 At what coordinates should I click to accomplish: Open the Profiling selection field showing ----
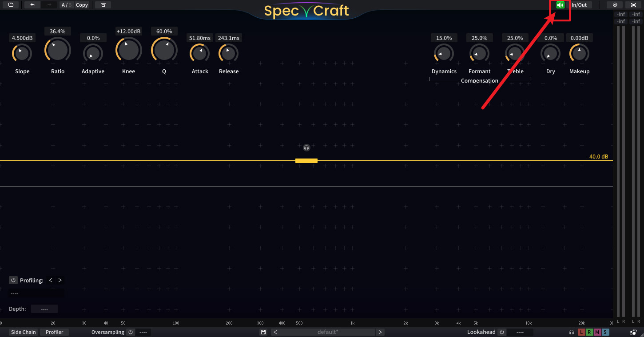click(x=36, y=293)
